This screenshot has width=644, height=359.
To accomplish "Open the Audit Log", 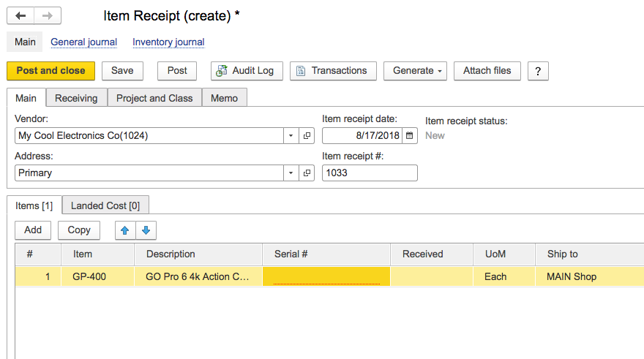I will (245, 71).
